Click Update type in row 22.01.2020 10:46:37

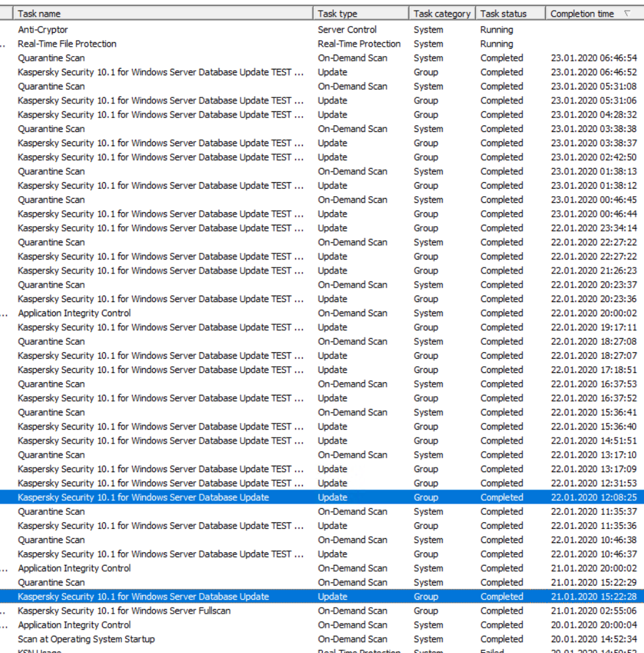(x=333, y=554)
